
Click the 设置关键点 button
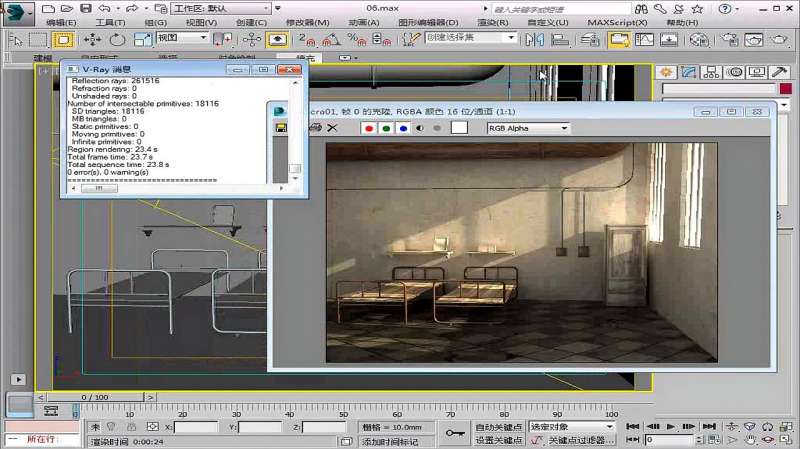498,440
